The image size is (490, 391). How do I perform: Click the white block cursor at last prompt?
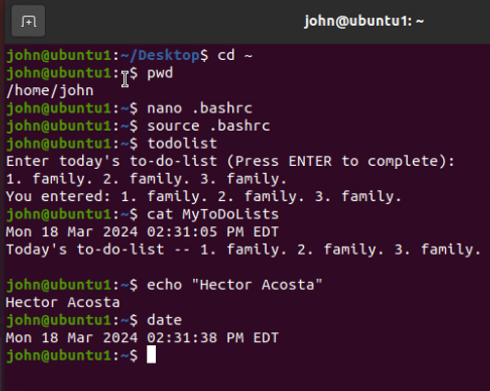[x=151, y=354]
